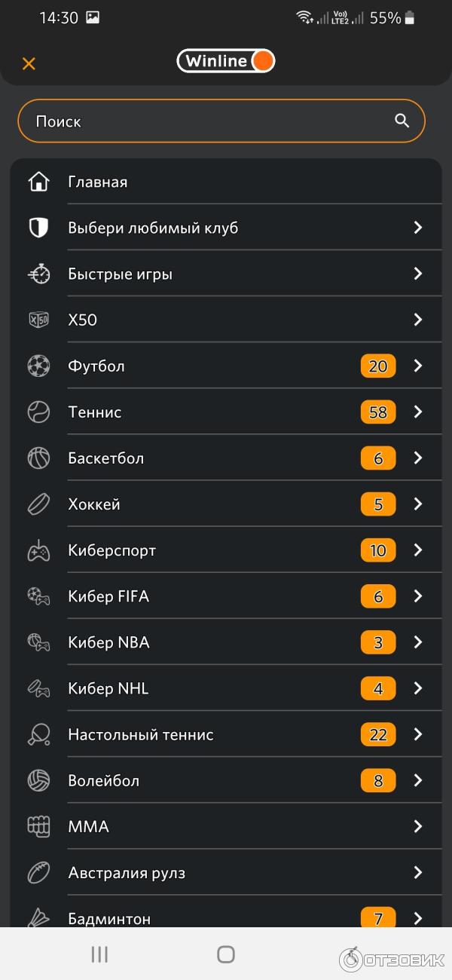
Task: Open the Кибер FIFA menu item
Action: (108, 597)
